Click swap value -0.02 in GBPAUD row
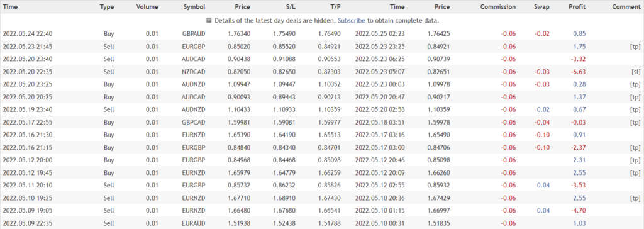 point(542,34)
